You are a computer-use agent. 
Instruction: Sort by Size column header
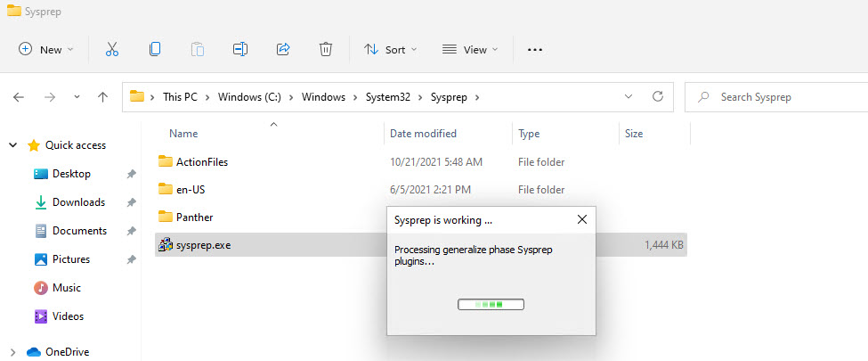[x=634, y=134]
